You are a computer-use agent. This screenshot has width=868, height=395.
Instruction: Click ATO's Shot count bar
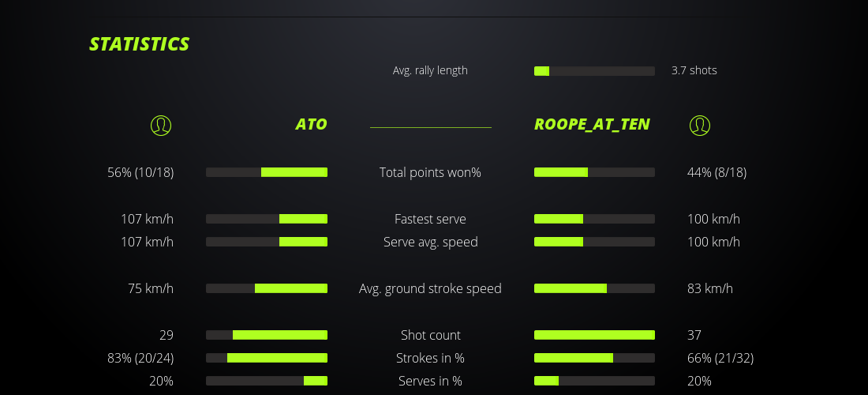267,335
